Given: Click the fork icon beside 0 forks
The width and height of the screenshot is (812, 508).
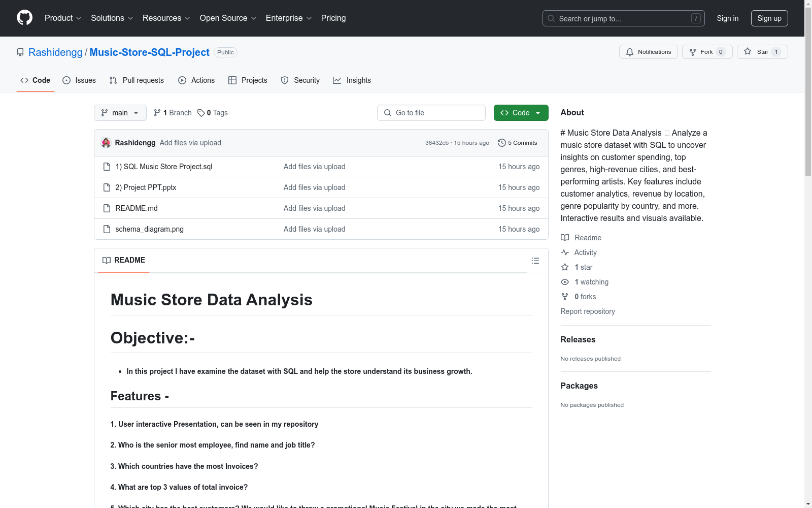Looking at the screenshot, I should [565, 297].
